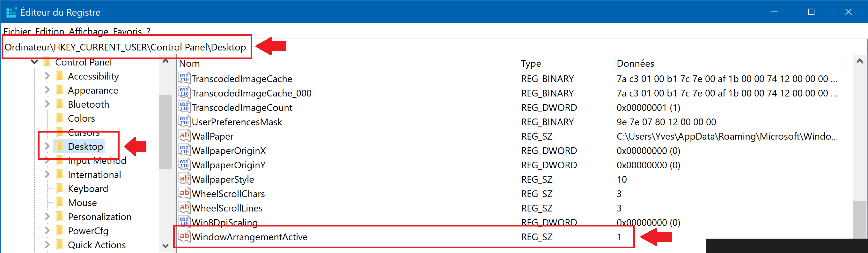Open the Edition menu
Image resolution: width=868 pixels, height=253 pixels.
(x=50, y=31)
